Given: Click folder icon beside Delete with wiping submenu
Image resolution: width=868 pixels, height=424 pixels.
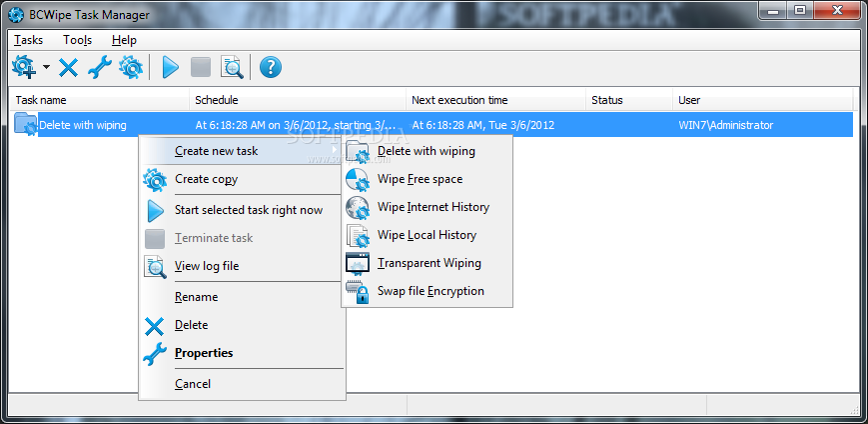Looking at the screenshot, I should pos(358,151).
